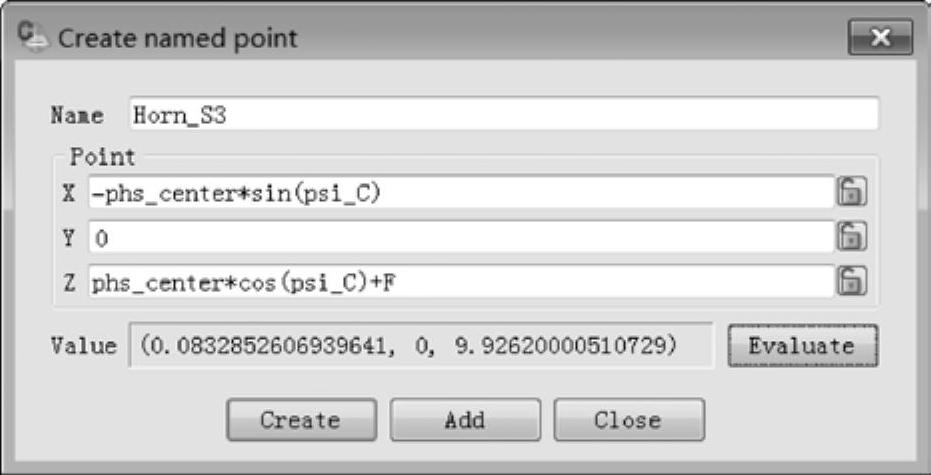
Task: Click the Z coordinate expression field
Action: pos(462,281)
